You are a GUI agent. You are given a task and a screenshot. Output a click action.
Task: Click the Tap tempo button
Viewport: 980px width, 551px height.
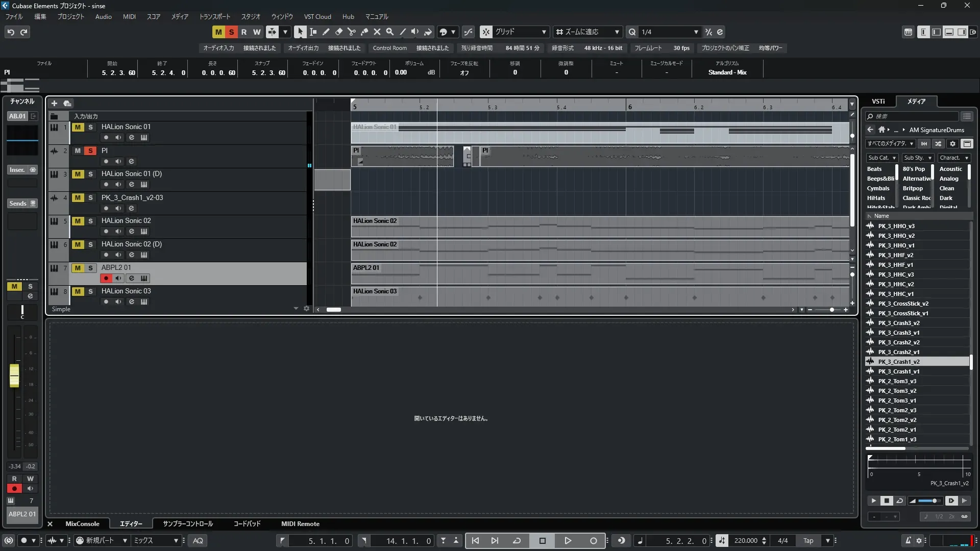(808, 541)
